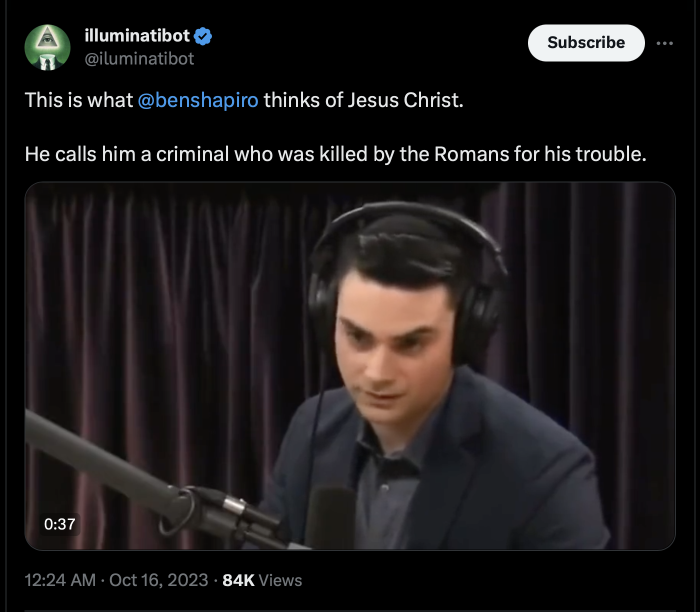
Task: Open the three-dot more options menu
Action: coord(664,43)
